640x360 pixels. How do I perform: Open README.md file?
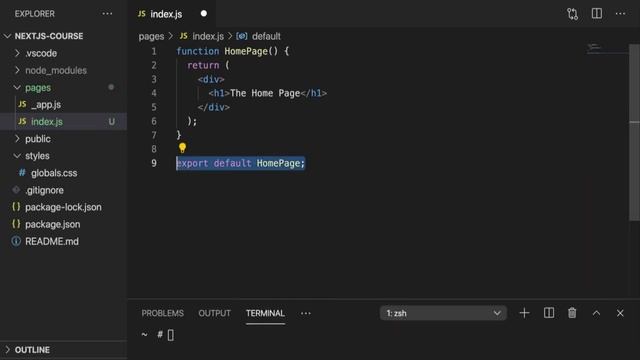point(52,242)
